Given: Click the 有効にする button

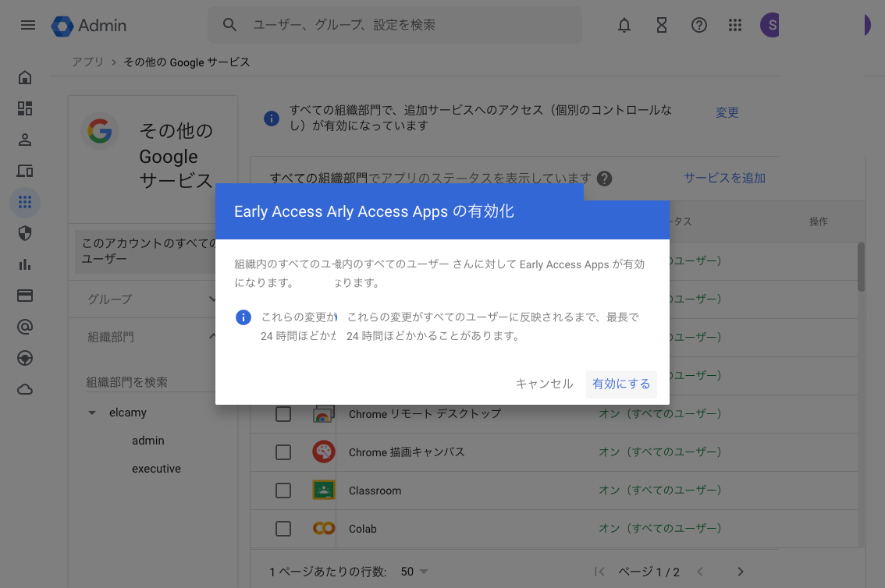Looking at the screenshot, I should click(x=621, y=384).
